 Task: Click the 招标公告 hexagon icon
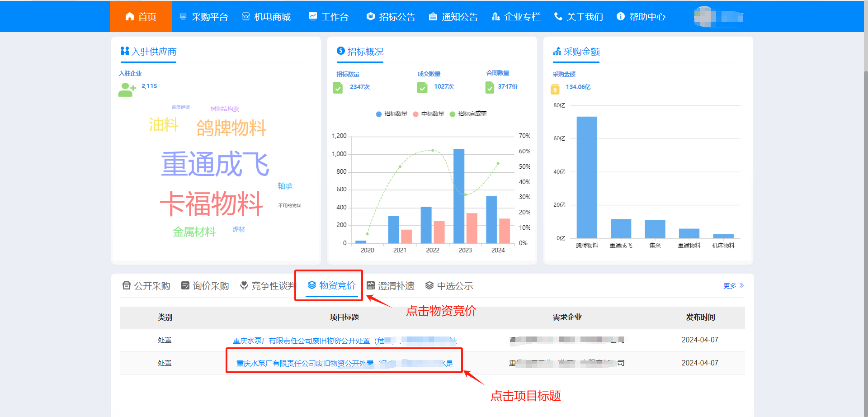[371, 16]
